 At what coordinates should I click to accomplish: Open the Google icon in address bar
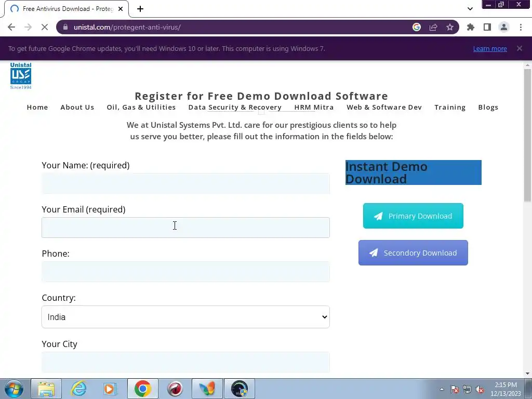point(417,27)
